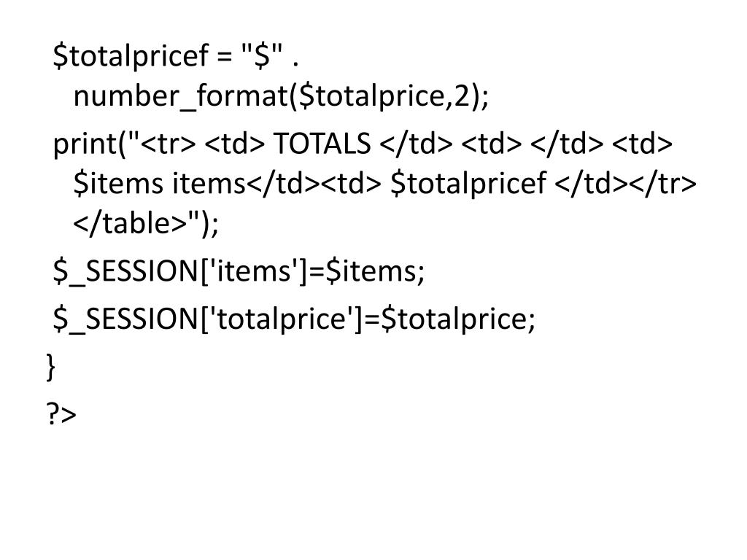Image resolution: width=747 pixels, height=560 pixels.
Task: Click the closing curly brace
Action: [x=50, y=367]
